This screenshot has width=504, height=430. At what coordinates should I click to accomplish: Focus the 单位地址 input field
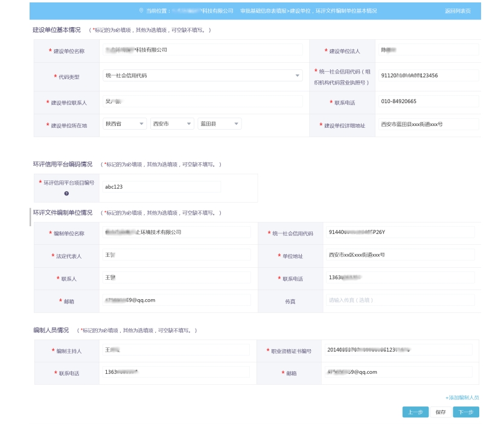[x=400, y=255]
